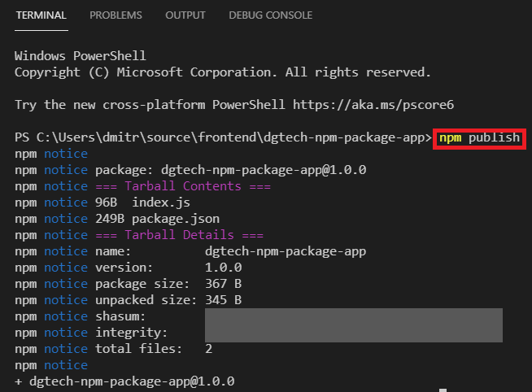Click the Windows PowerShell header line

click(80, 56)
